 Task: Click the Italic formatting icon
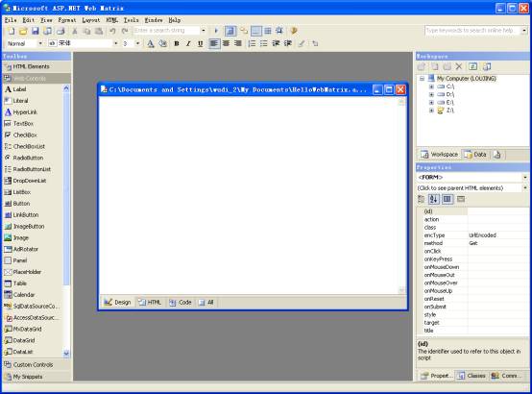pos(188,43)
